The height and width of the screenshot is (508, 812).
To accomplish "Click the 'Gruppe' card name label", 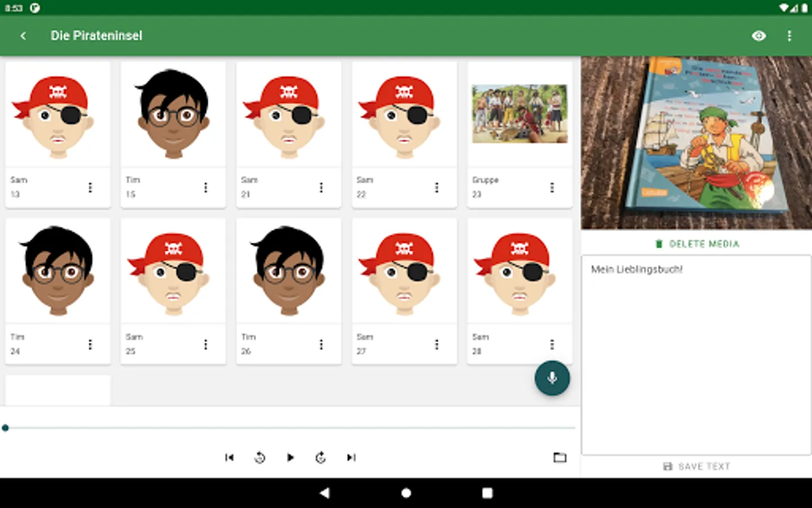I will coord(486,180).
